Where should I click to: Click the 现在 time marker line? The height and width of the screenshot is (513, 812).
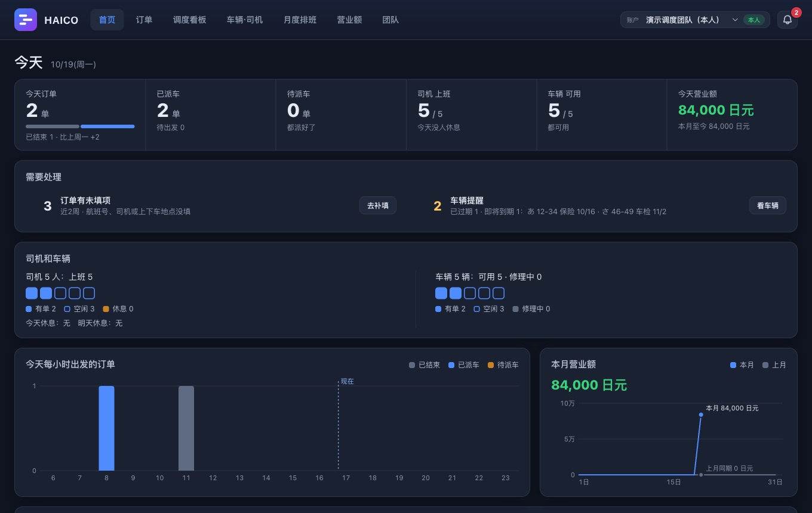pos(339,425)
